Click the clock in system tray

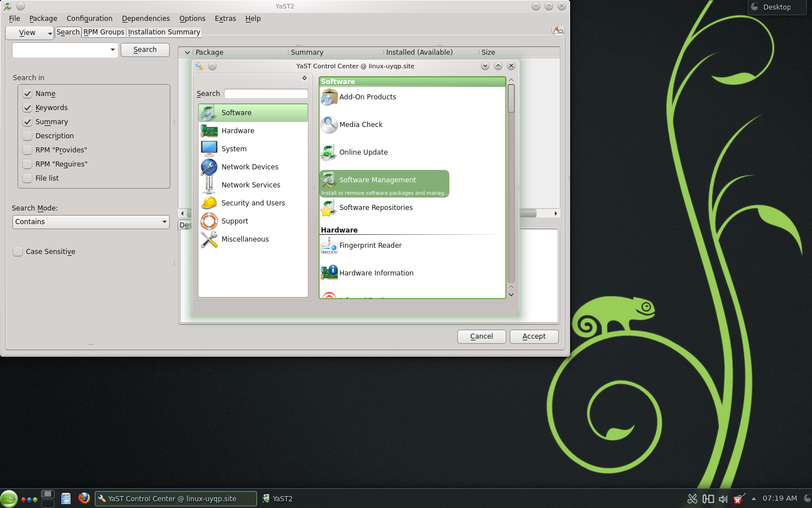tap(780, 498)
